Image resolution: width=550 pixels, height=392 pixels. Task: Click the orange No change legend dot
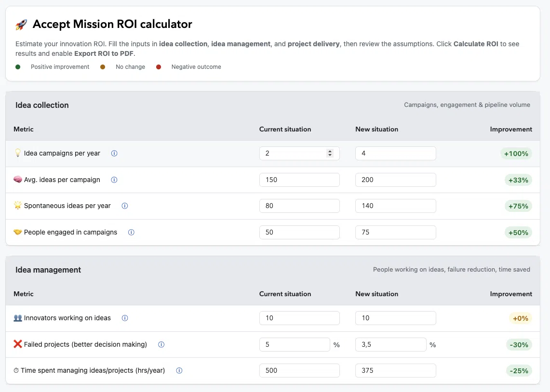(103, 67)
